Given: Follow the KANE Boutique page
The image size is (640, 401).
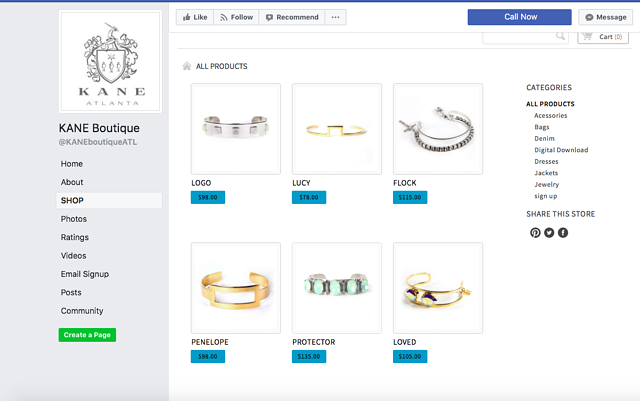Looking at the screenshot, I should pyautogui.click(x=236, y=17).
